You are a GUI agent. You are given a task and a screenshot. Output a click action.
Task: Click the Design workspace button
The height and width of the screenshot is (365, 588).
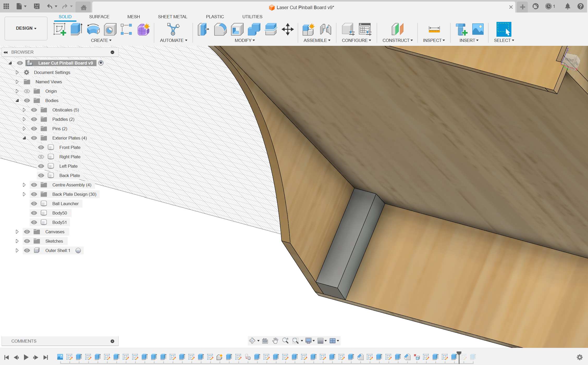25,28
